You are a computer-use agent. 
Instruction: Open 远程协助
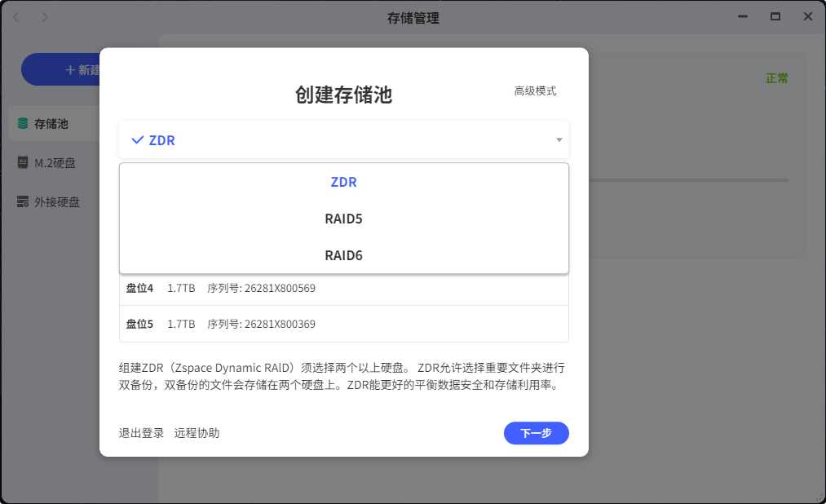click(197, 433)
